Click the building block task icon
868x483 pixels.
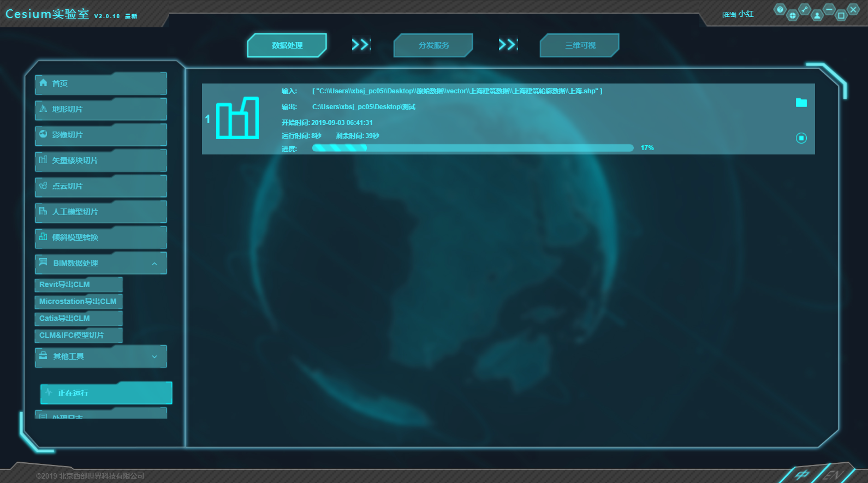pyautogui.click(x=237, y=118)
